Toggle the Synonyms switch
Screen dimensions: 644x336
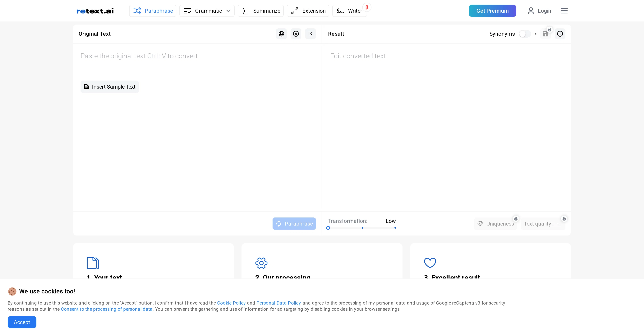pyautogui.click(x=525, y=34)
